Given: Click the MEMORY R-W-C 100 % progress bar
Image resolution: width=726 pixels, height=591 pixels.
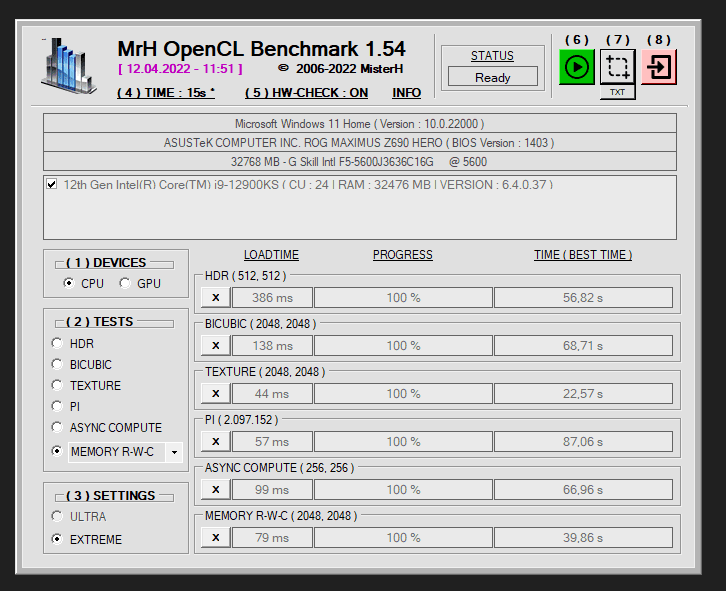Looking at the screenshot, I should [403, 538].
